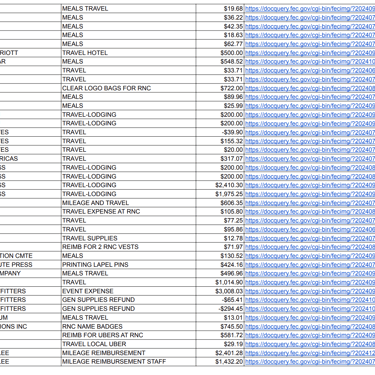Click the payee cell ending in UTE PRESS
375x375 pixels.
click(x=31, y=265)
